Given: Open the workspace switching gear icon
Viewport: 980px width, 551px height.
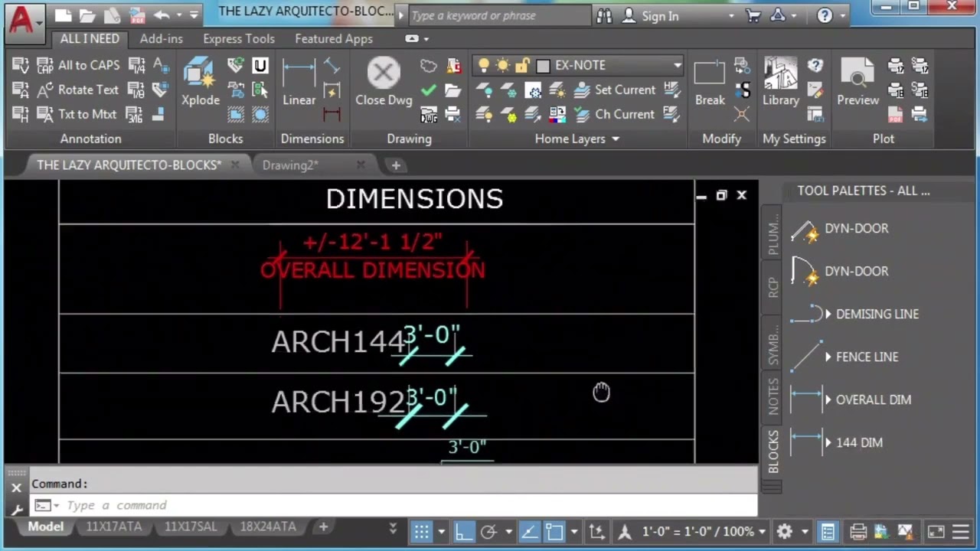Looking at the screenshot, I should coord(785,531).
